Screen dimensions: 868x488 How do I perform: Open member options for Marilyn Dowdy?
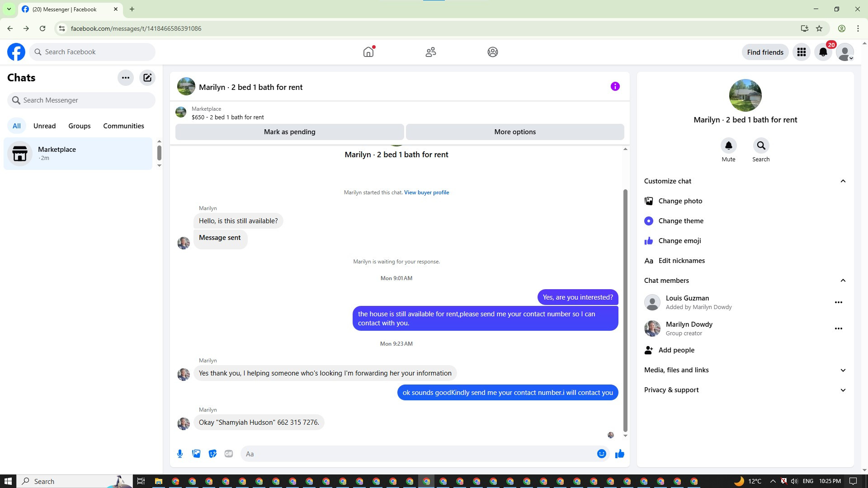click(838, 328)
